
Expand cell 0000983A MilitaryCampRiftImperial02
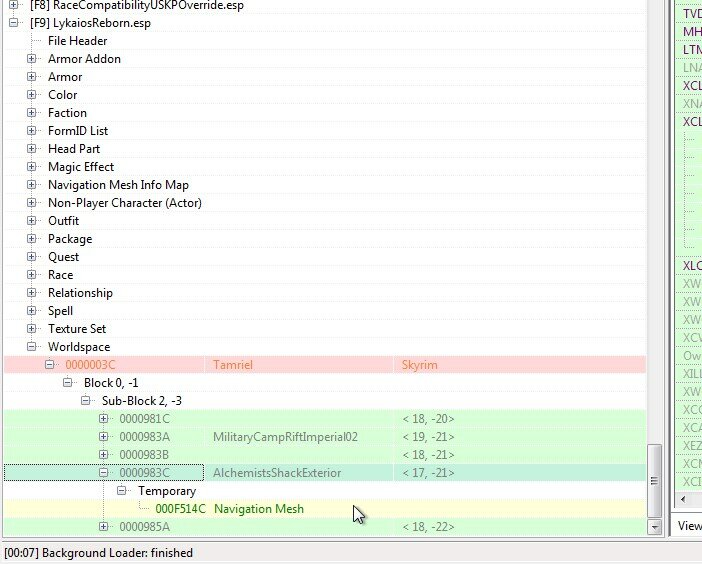coord(104,437)
